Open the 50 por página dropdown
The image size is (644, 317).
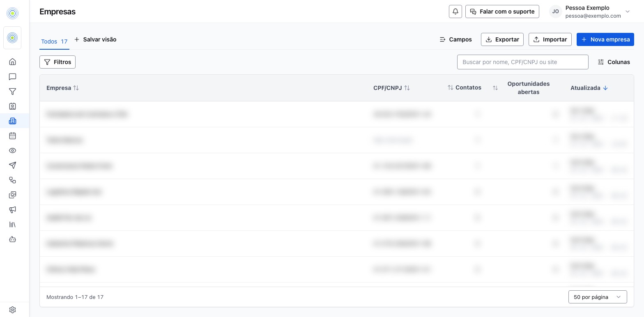[598, 297]
